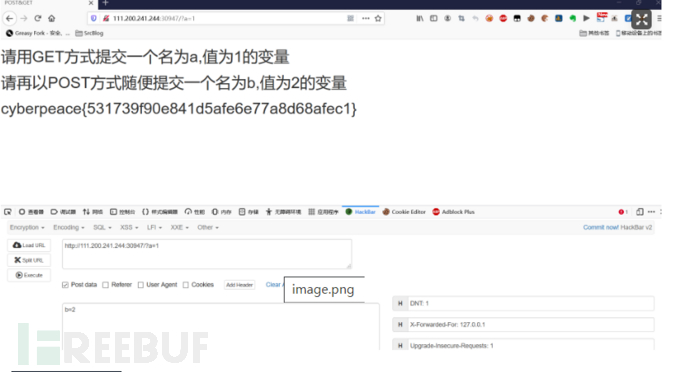The width and height of the screenshot is (690, 372).
Task: Switch to the 性能 Performance tab
Action: (x=195, y=212)
